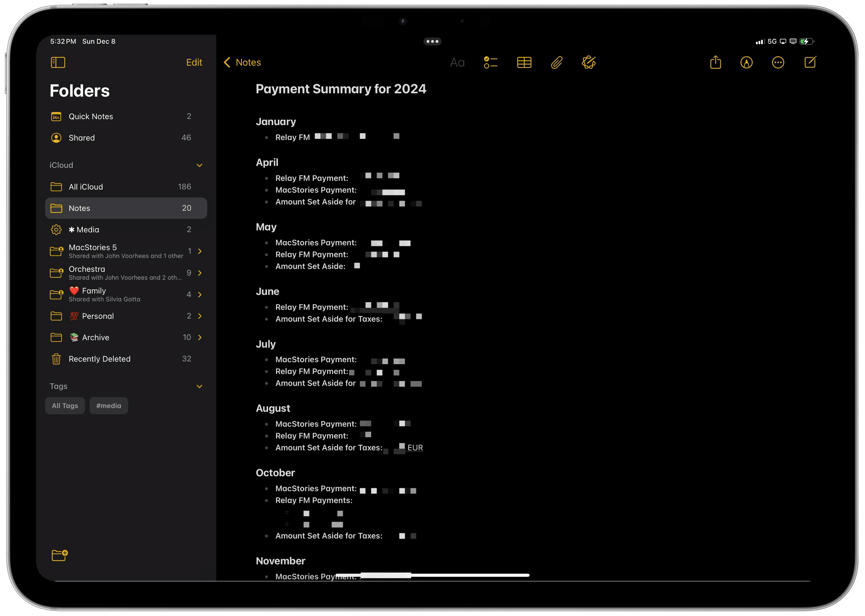Viewport: 865px width, 616px height.
Task: Open the Markup pen icon
Action: pyautogui.click(x=746, y=63)
